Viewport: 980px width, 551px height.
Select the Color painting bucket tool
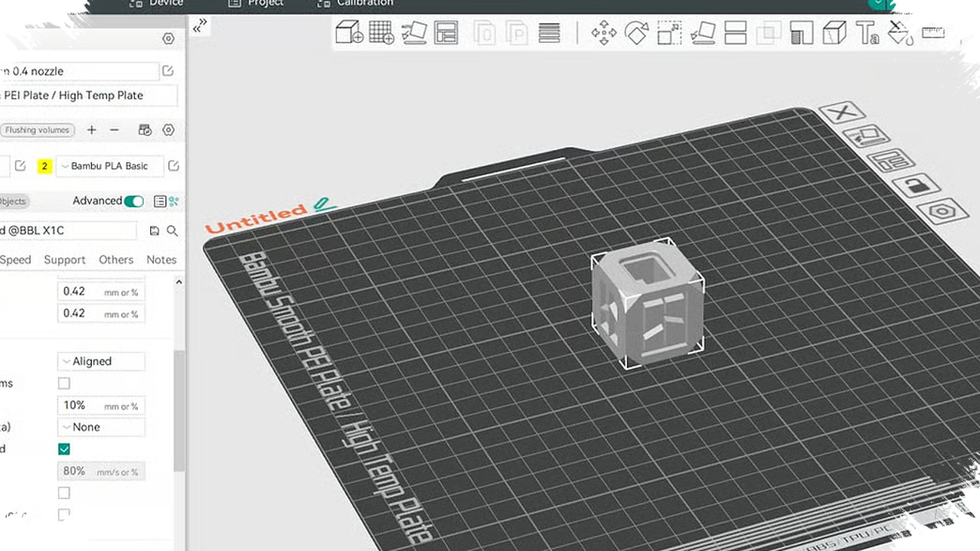pyautogui.click(x=900, y=33)
